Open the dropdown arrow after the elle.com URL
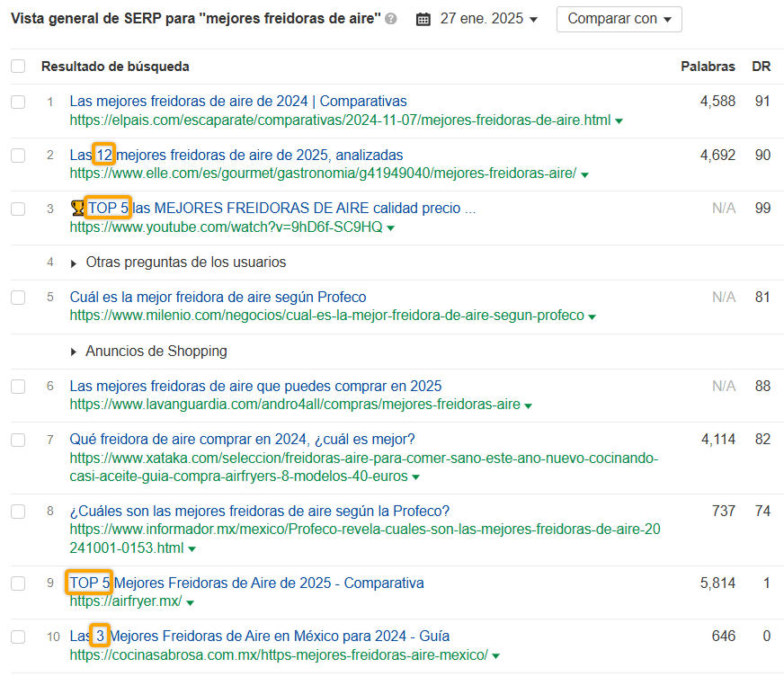The width and height of the screenshot is (784, 677). coord(585,174)
